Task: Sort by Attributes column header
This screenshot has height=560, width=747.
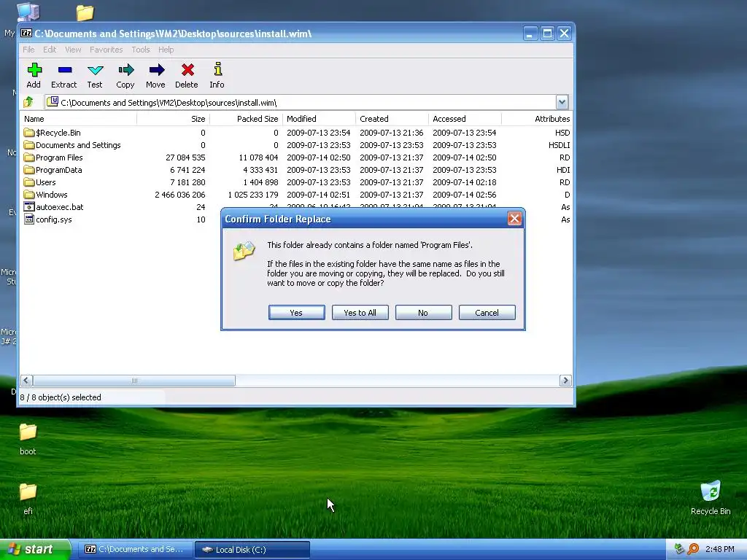Action: coord(537,119)
